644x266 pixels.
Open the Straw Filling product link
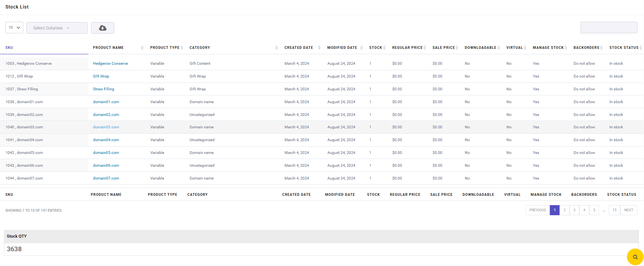103,89
